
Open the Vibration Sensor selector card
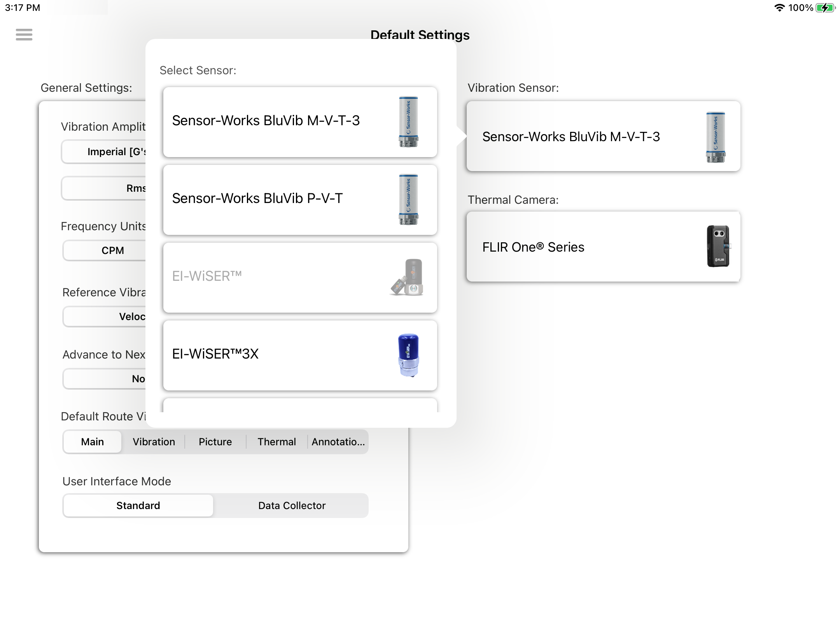[603, 136]
